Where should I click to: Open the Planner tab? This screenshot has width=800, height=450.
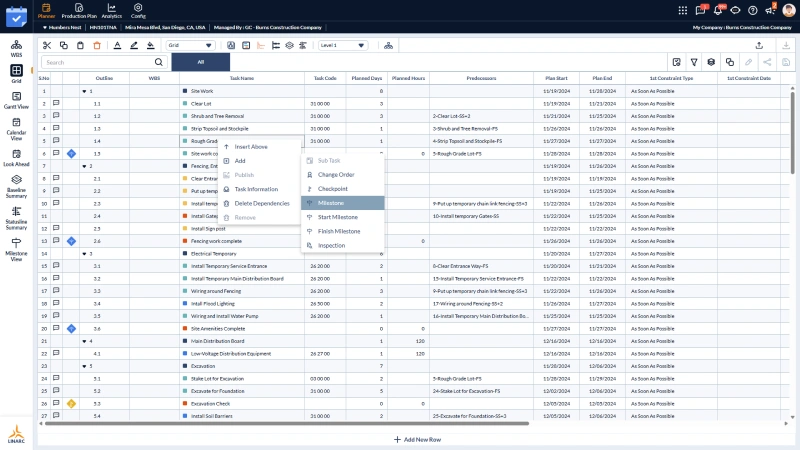pyautogui.click(x=46, y=11)
